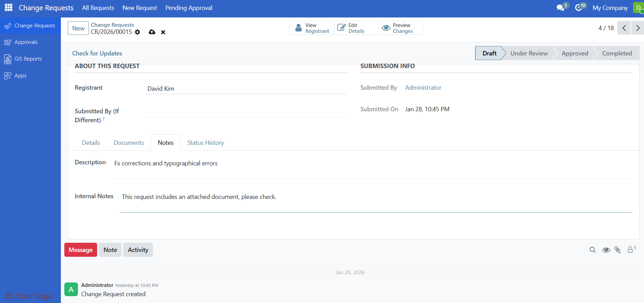Search messages with the magnifier icon
Screen dimensions: 644x303
[x=592, y=250]
